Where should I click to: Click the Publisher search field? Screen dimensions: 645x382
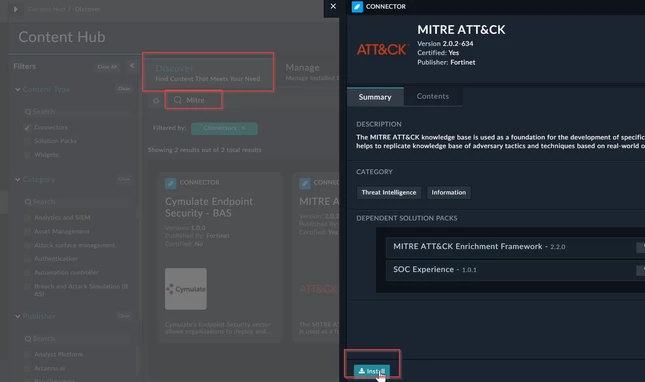tap(77, 339)
